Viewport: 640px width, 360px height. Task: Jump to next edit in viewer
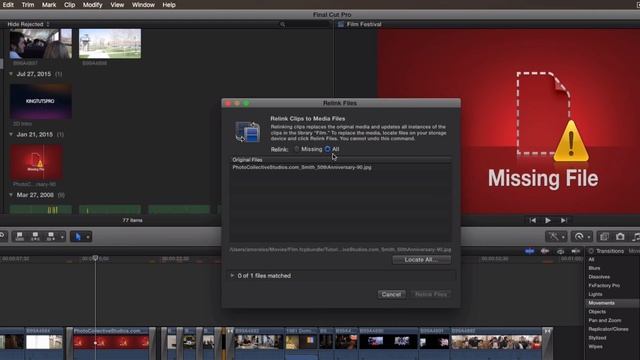coord(564,220)
